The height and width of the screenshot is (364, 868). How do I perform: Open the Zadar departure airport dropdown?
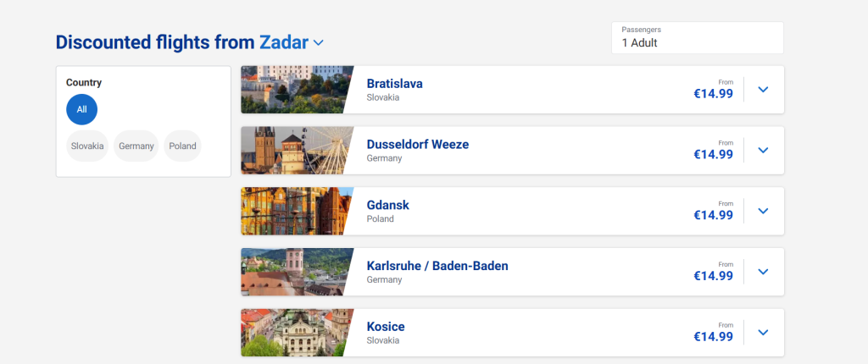(318, 42)
